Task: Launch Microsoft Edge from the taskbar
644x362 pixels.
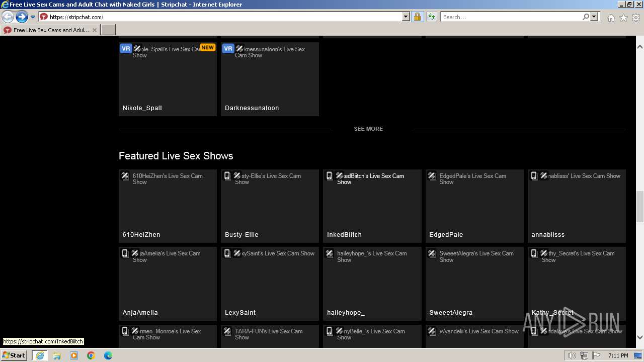Action: (x=108, y=355)
